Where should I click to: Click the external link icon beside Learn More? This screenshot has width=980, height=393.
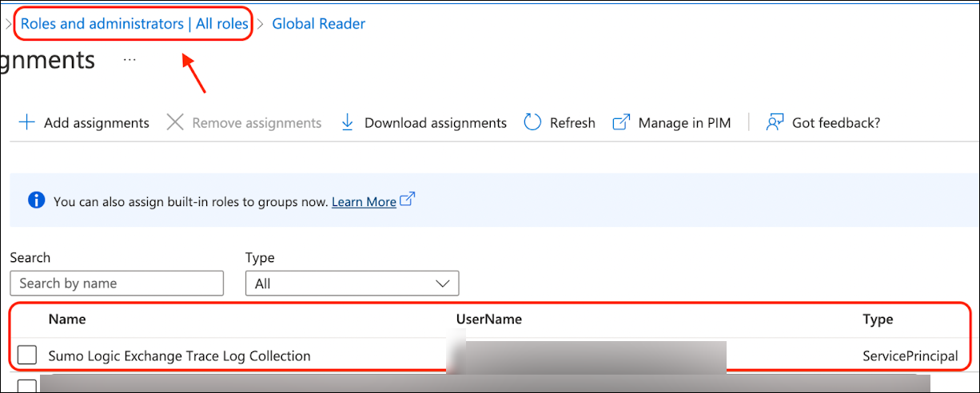(408, 200)
